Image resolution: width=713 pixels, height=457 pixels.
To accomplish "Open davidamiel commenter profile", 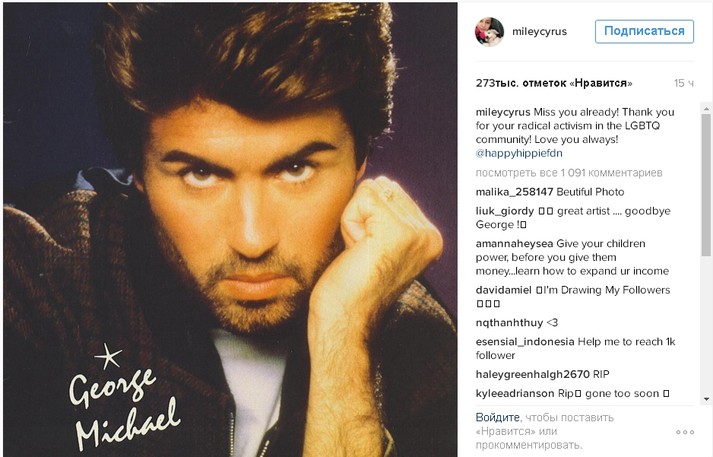I will tap(503, 290).
